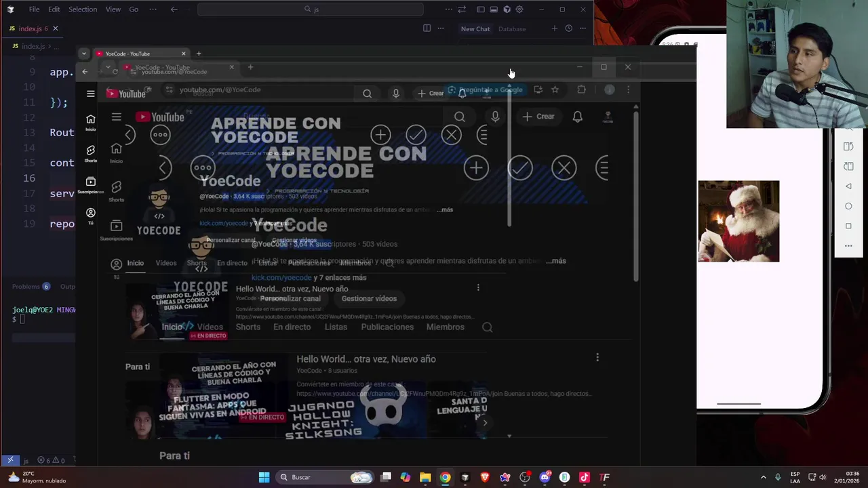This screenshot has width=868, height=488.
Task: Open the editor's settings gear icon
Action: pos(519,9)
